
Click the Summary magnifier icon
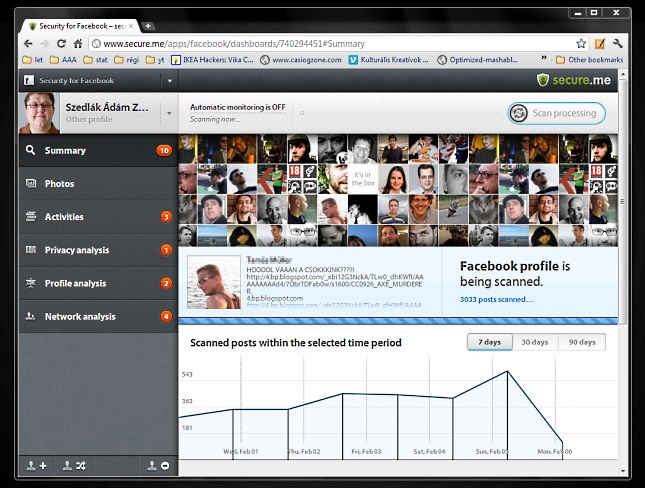pos(30,150)
